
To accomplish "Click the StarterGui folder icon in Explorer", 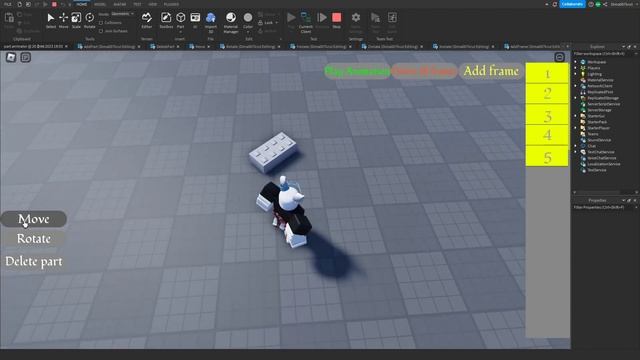I will 583,116.
